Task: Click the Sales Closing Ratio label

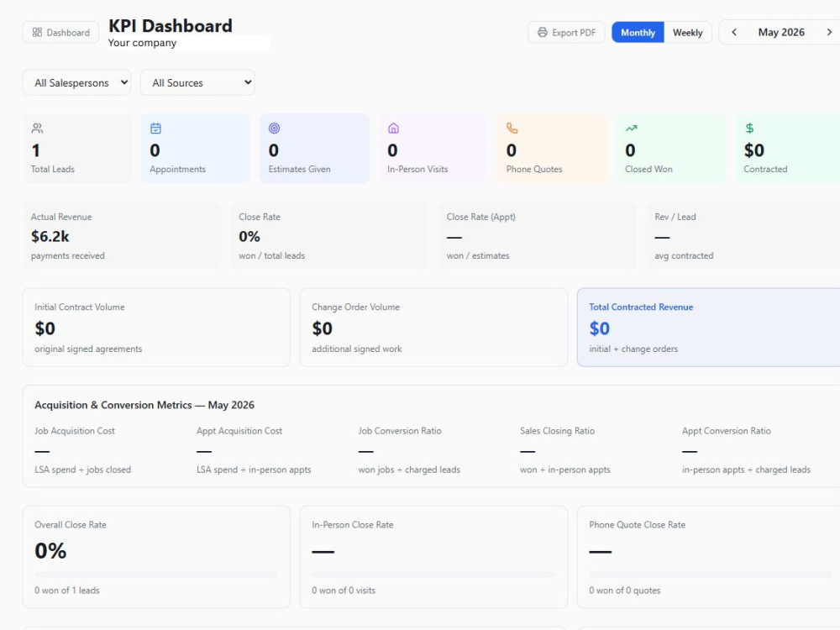Action: (557, 431)
